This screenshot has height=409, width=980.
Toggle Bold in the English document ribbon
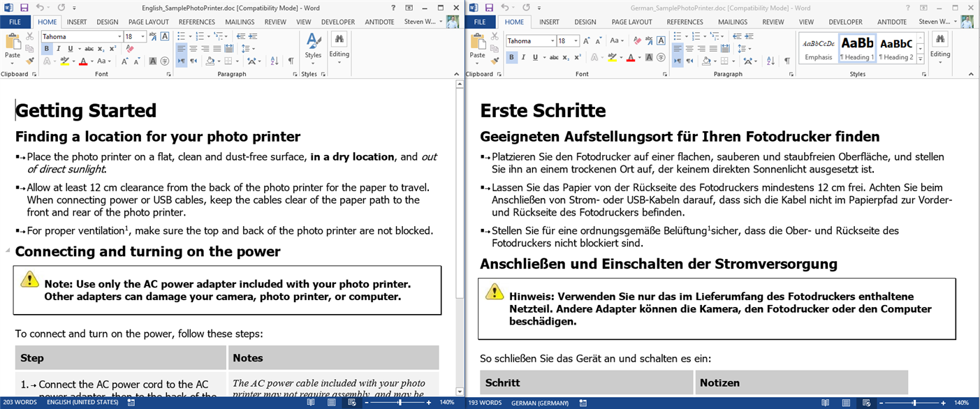pos(47,49)
